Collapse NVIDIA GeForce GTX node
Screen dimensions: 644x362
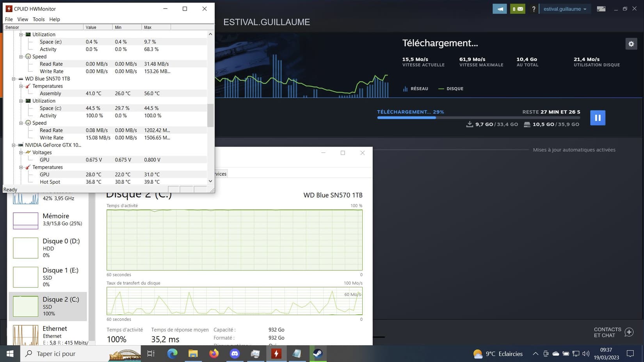[x=14, y=145]
